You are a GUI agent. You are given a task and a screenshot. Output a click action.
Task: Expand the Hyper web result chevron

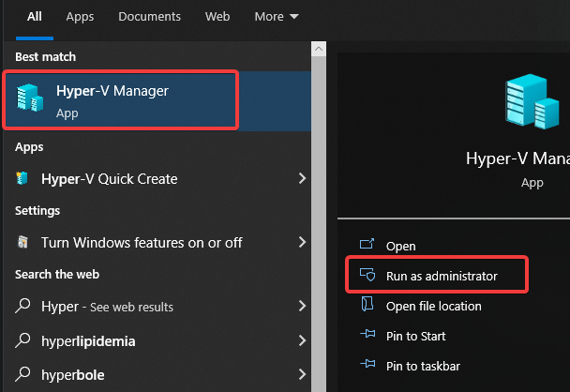coord(302,306)
